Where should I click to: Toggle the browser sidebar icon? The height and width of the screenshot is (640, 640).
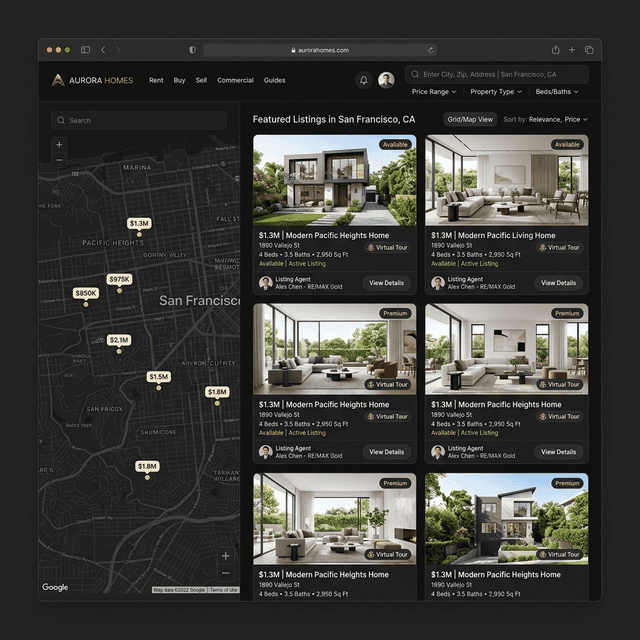point(85,50)
